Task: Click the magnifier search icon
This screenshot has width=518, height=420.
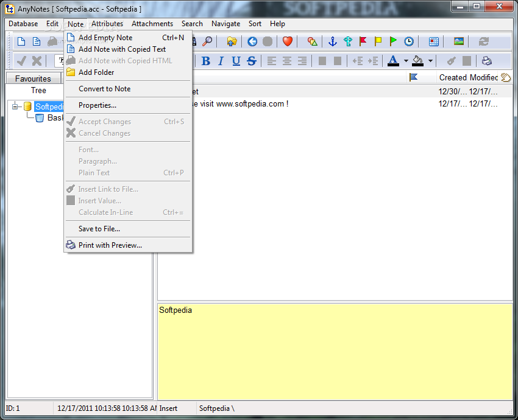Action: click(x=207, y=41)
